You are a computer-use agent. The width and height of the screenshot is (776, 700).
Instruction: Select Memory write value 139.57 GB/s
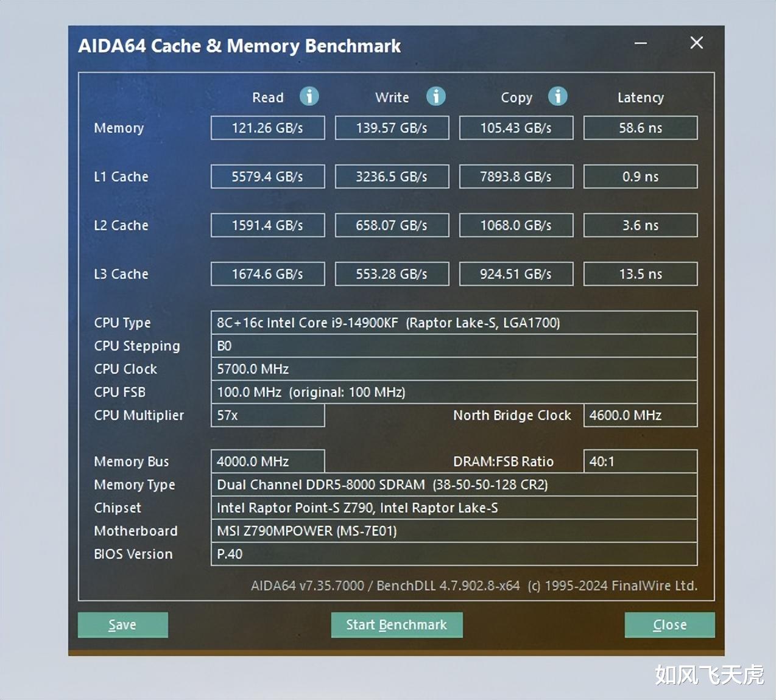392,128
